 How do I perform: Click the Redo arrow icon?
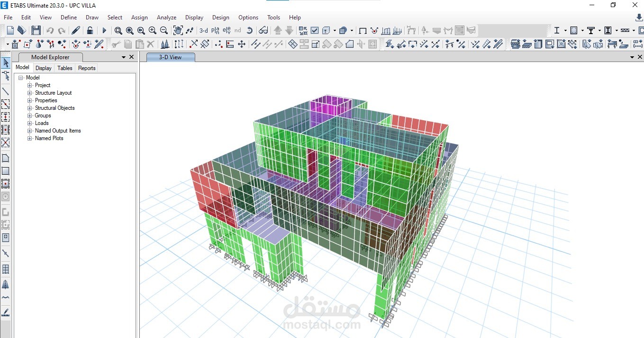click(x=62, y=30)
